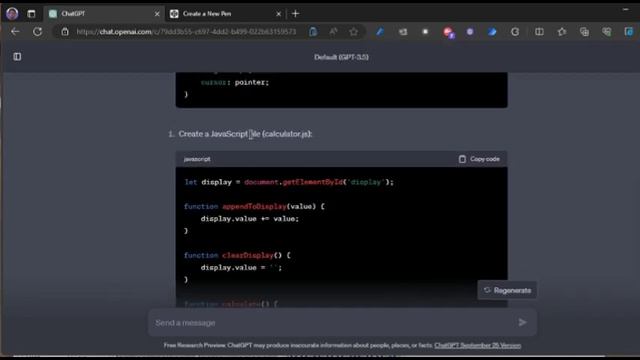The height and width of the screenshot is (360, 640).
Task: Click the javascript language label
Action: pyautogui.click(x=197, y=159)
